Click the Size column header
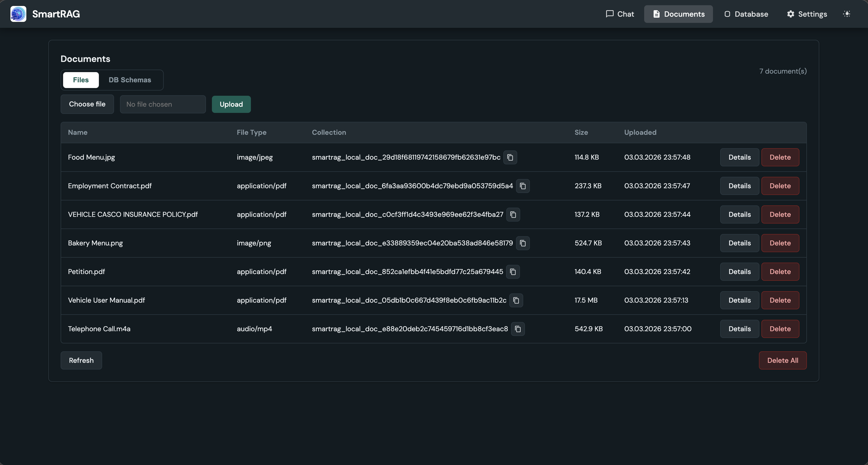The image size is (868, 465). pos(581,133)
